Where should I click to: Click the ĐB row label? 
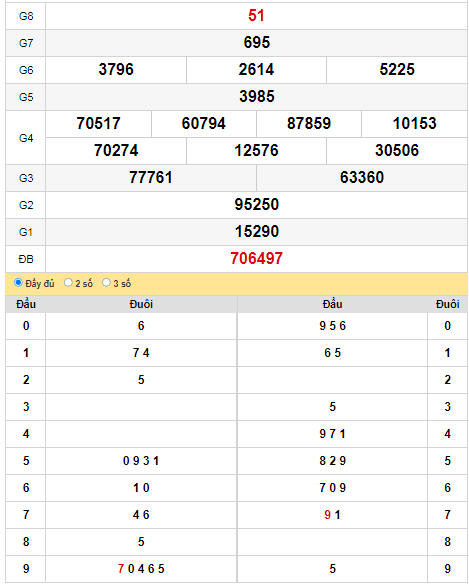click(x=26, y=259)
